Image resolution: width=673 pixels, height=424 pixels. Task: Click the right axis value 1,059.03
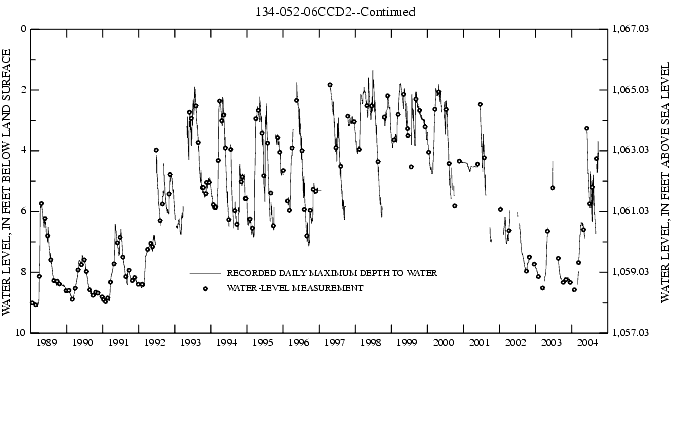(x=630, y=272)
